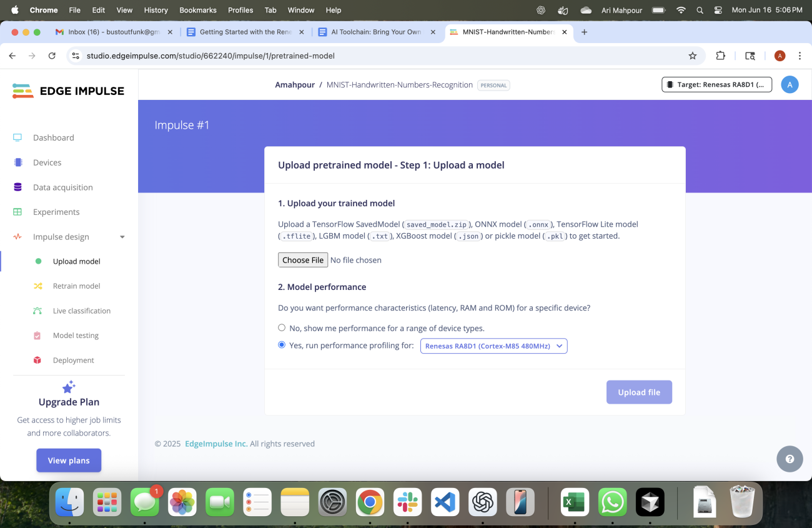Image resolution: width=812 pixels, height=528 pixels.
Task: Open the Experiments section
Action: 56,212
